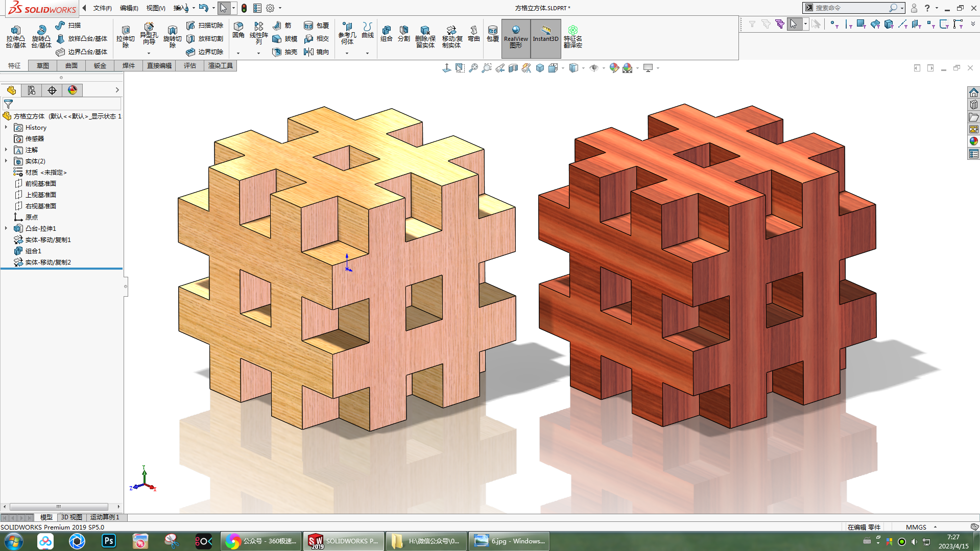Open the Photoshop taskbar icon
The image size is (980, 551).
[109, 541]
